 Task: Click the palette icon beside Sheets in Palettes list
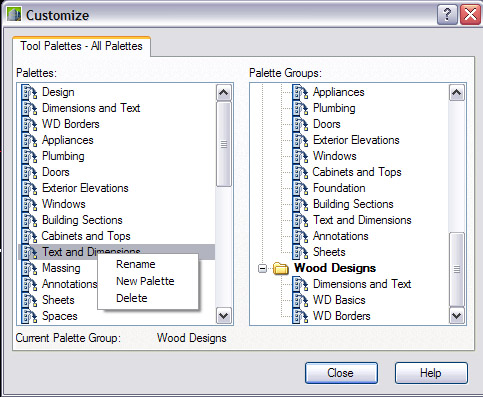pyautogui.click(x=29, y=300)
